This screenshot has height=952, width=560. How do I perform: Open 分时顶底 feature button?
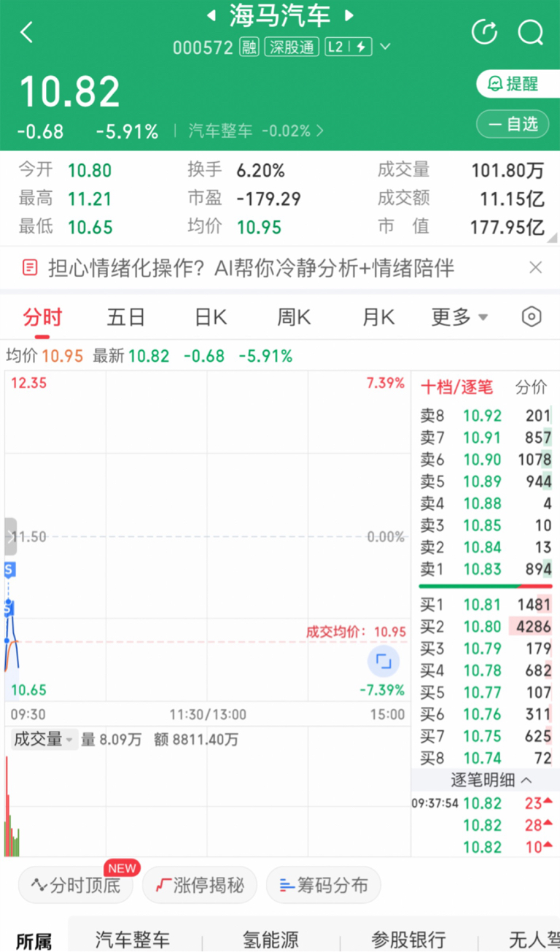[77, 886]
